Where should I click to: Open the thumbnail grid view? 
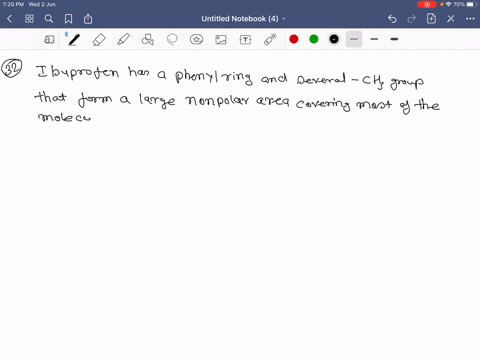(29, 19)
